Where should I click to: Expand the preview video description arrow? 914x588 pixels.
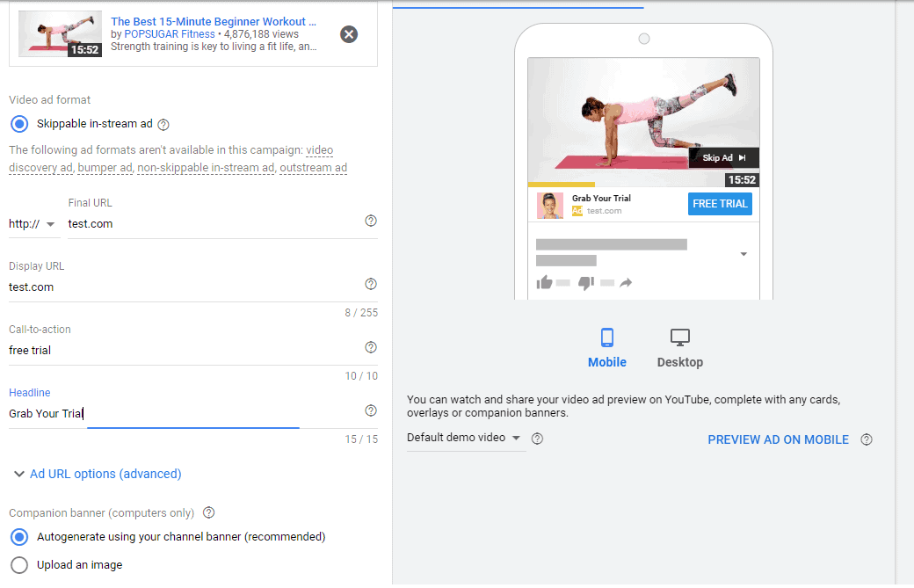pyautogui.click(x=744, y=254)
